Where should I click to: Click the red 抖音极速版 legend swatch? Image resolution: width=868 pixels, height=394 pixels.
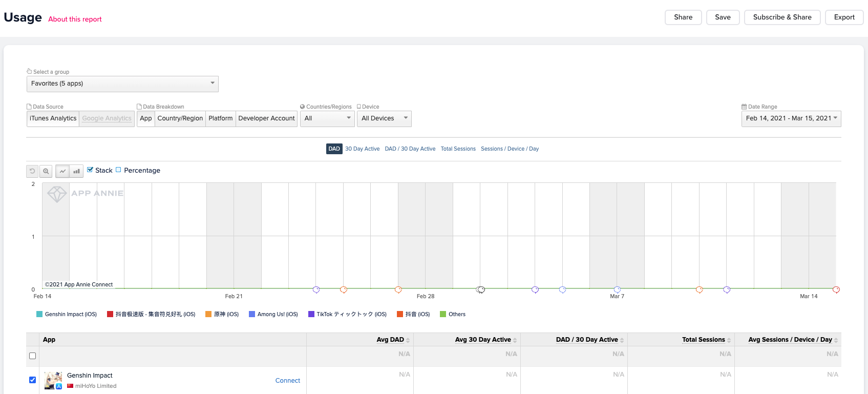pyautogui.click(x=110, y=315)
